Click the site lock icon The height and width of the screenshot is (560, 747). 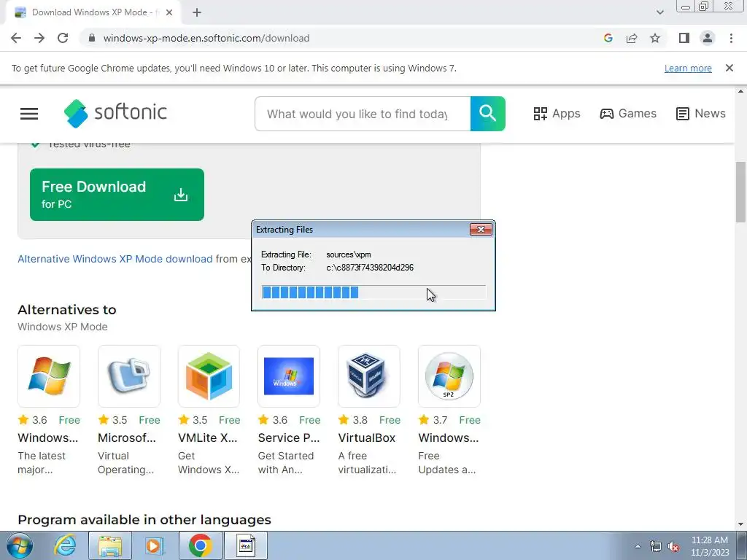(92, 38)
